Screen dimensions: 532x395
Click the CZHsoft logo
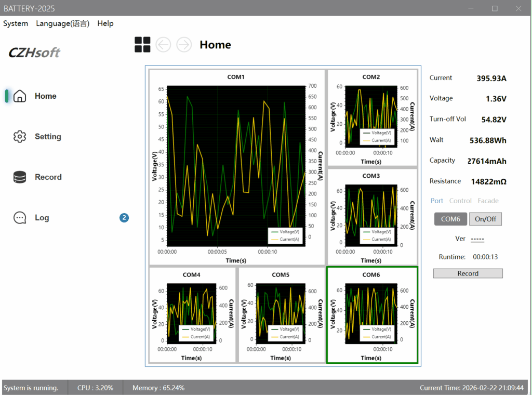click(34, 52)
